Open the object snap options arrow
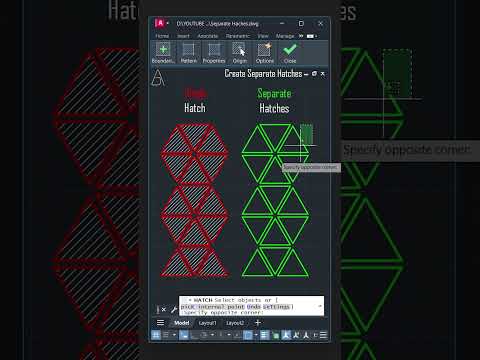 (256, 335)
